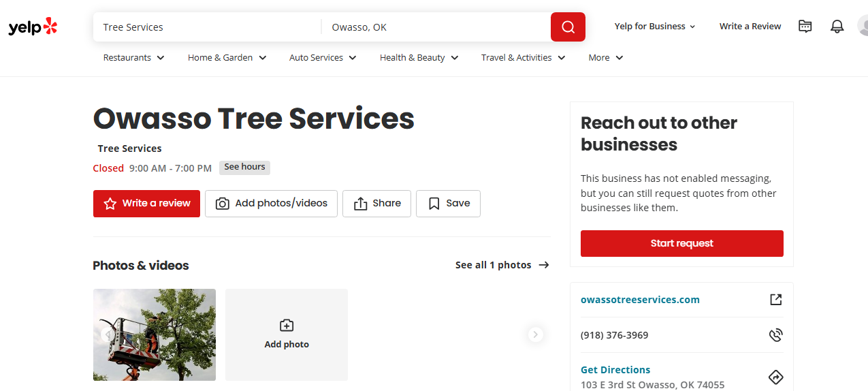Viewport: 868px width, 391px height.
Task: Click the Tree Services search input field
Action: [x=207, y=27]
